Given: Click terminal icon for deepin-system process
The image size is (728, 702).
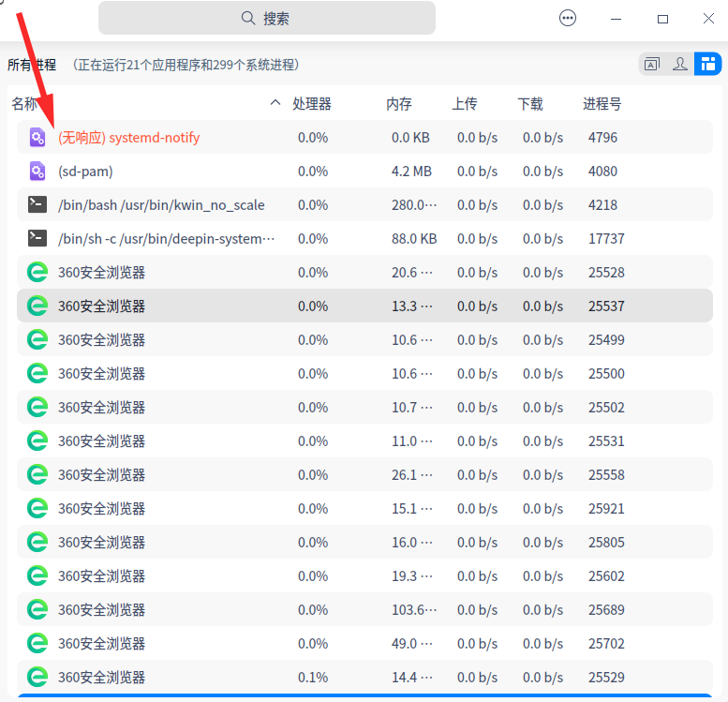Looking at the screenshot, I should pyautogui.click(x=37, y=238).
